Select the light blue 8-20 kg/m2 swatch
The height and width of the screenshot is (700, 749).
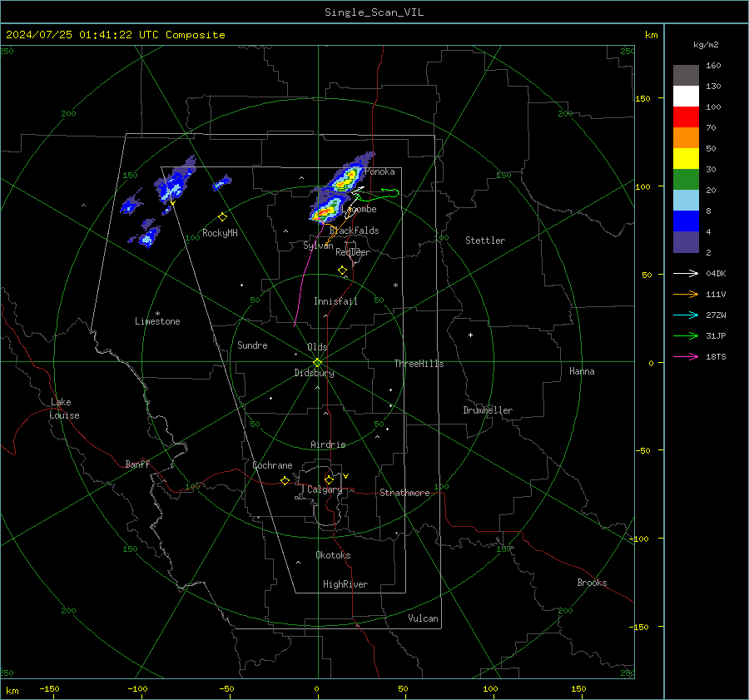[x=686, y=201]
